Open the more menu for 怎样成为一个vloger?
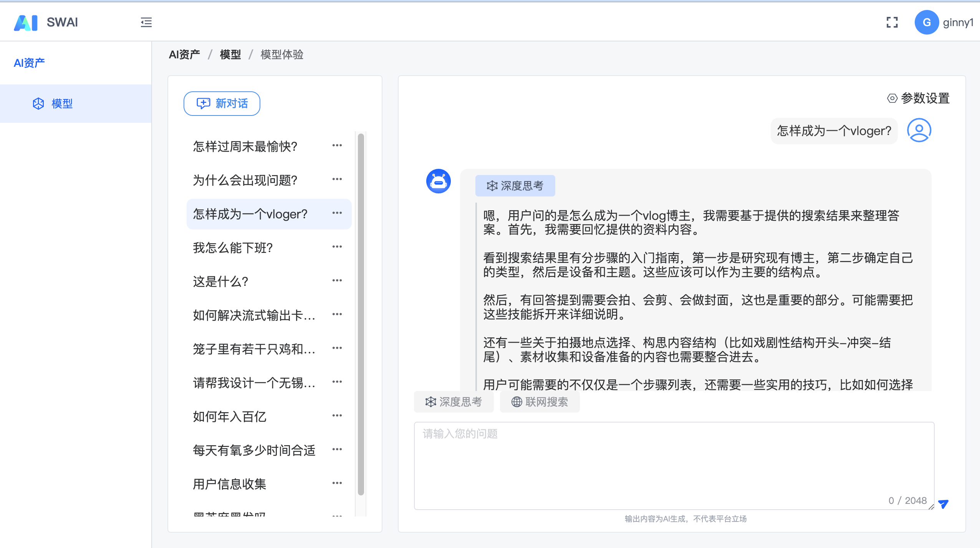The height and width of the screenshot is (548, 980). point(337,213)
